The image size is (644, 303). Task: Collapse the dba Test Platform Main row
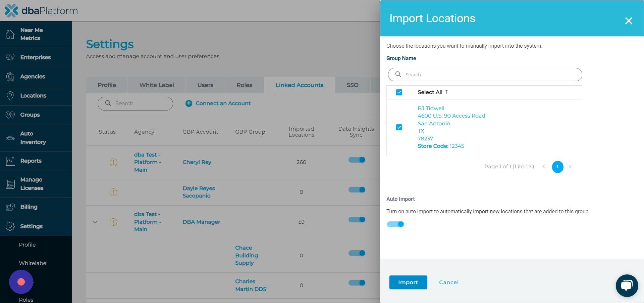click(95, 222)
